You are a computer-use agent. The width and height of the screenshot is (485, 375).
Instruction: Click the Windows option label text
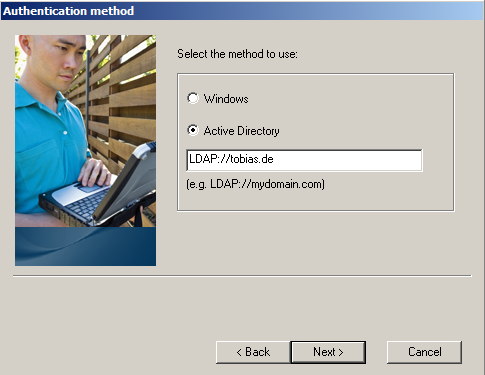226,99
